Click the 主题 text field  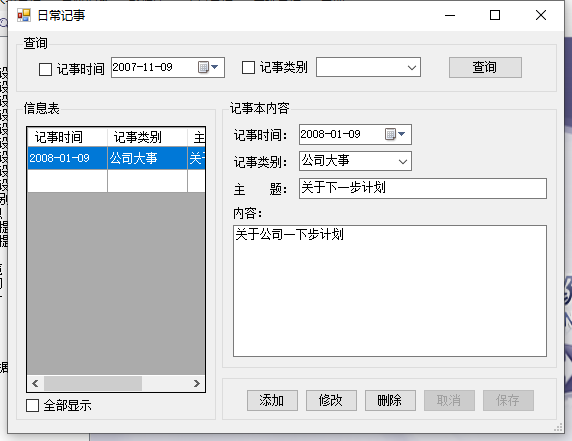pos(423,188)
